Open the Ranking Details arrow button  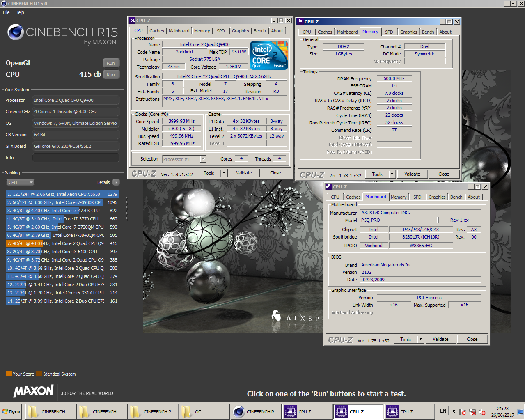[x=116, y=182]
